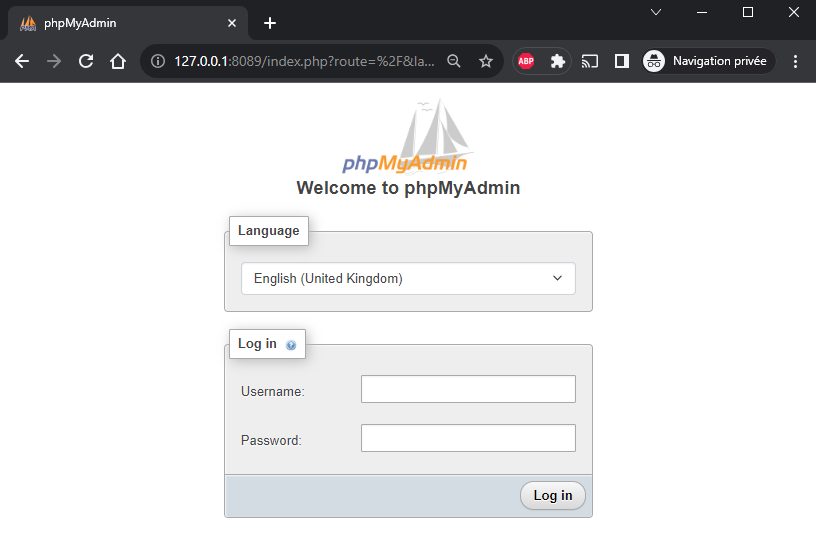Maximize the browser window
The image size is (816, 555).
(x=748, y=12)
